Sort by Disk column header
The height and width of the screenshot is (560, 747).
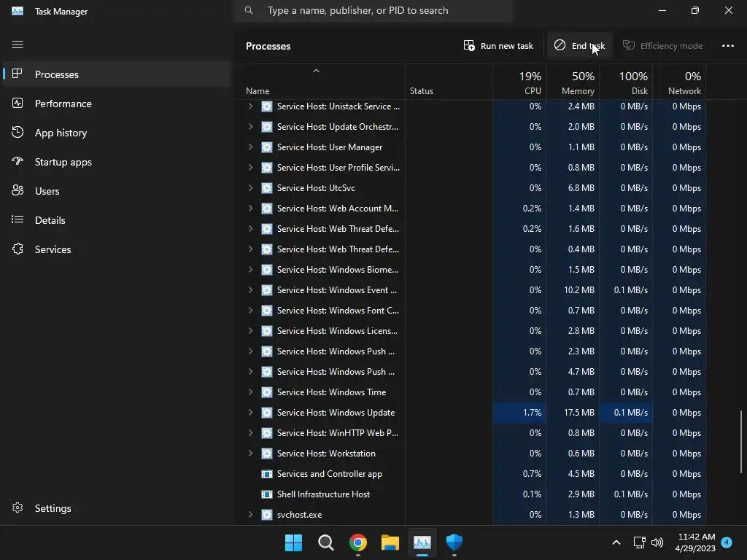(626, 82)
